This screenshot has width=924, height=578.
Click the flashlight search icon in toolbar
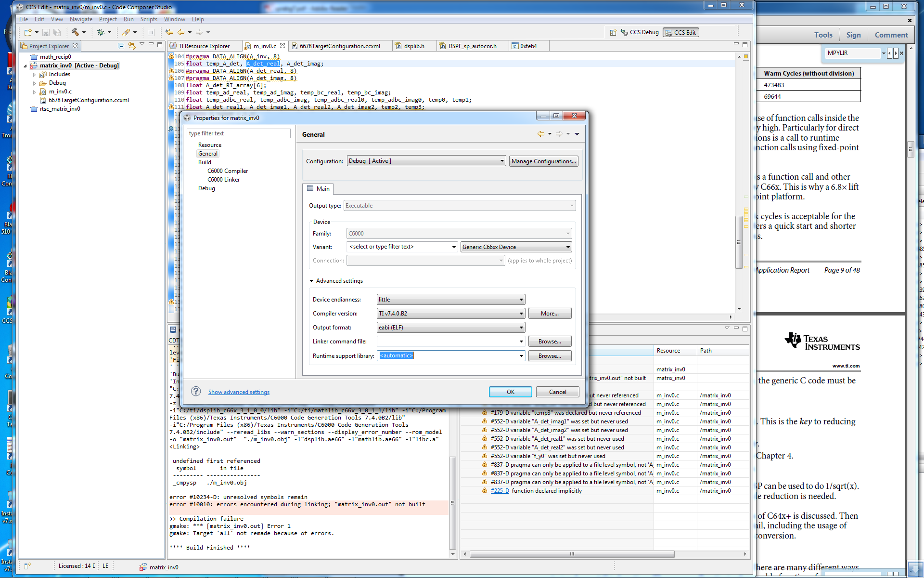(x=126, y=32)
